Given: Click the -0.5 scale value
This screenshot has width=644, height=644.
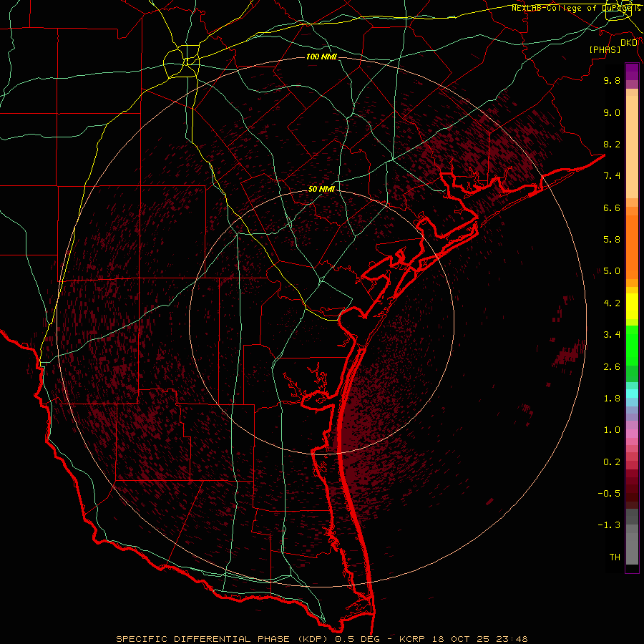Looking at the screenshot, I should click(609, 494).
